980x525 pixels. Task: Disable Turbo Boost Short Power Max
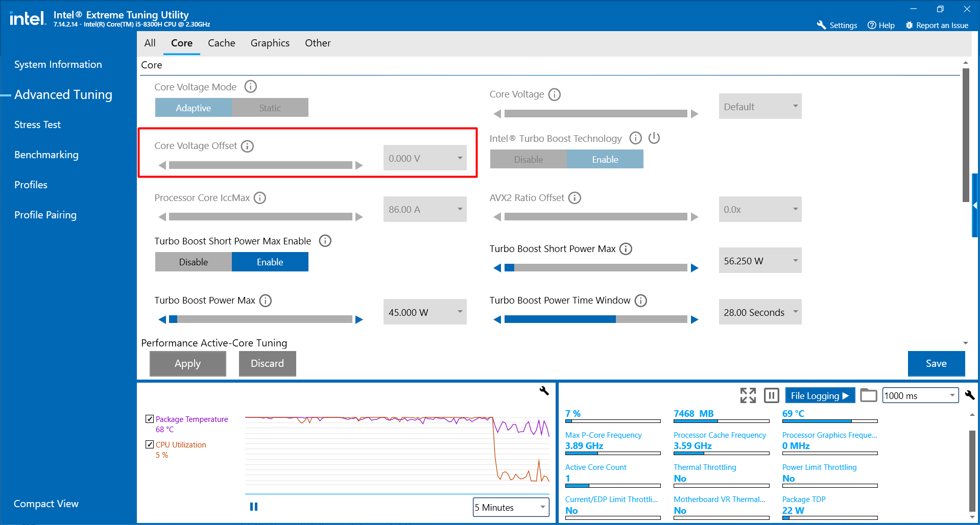click(x=194, y=262)
